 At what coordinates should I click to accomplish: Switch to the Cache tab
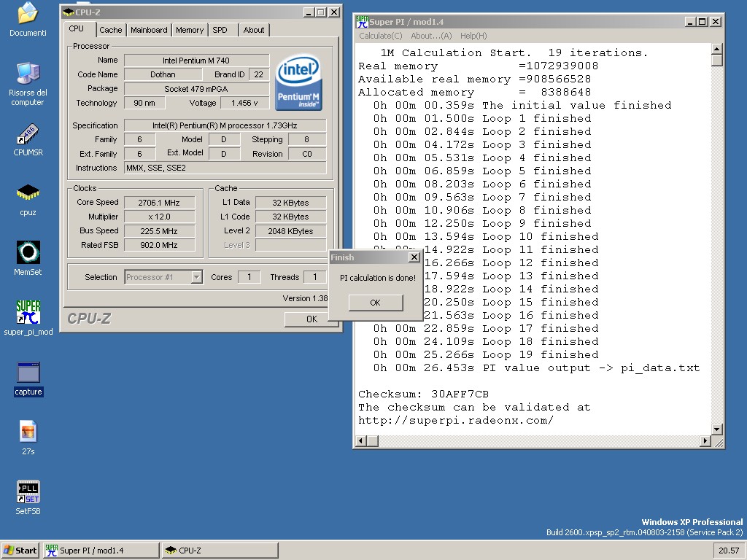[111, 30]
